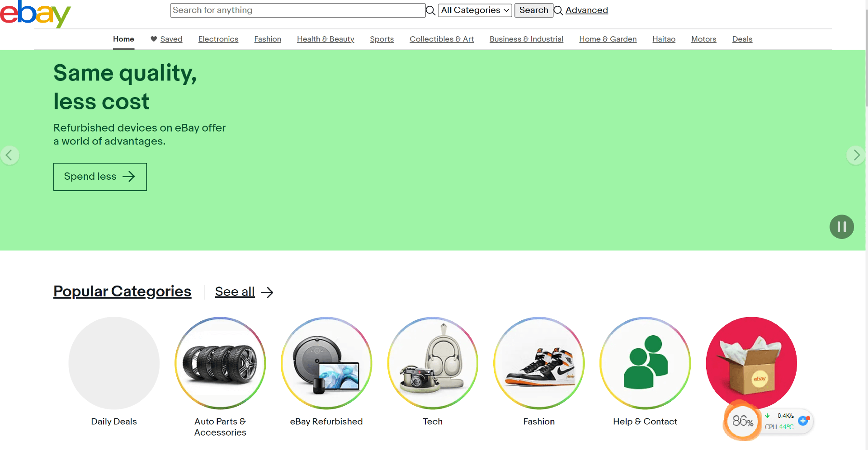Select the Home tab

(123, 39)
